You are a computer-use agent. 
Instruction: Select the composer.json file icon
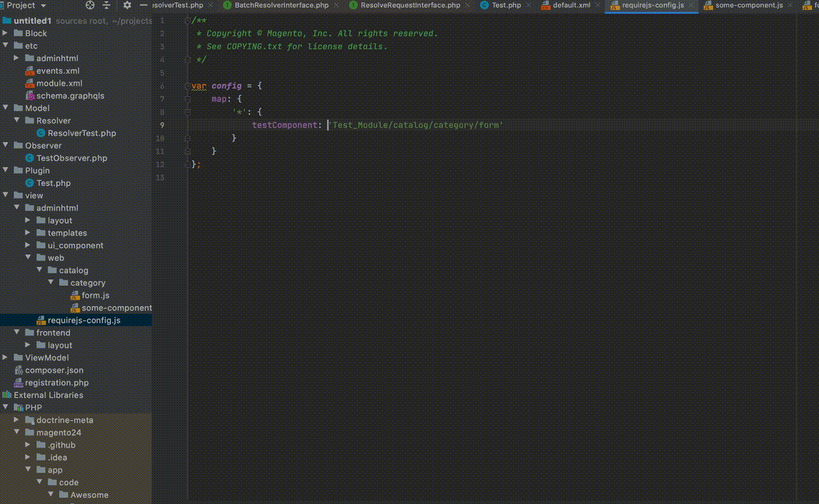click(18, 370)
